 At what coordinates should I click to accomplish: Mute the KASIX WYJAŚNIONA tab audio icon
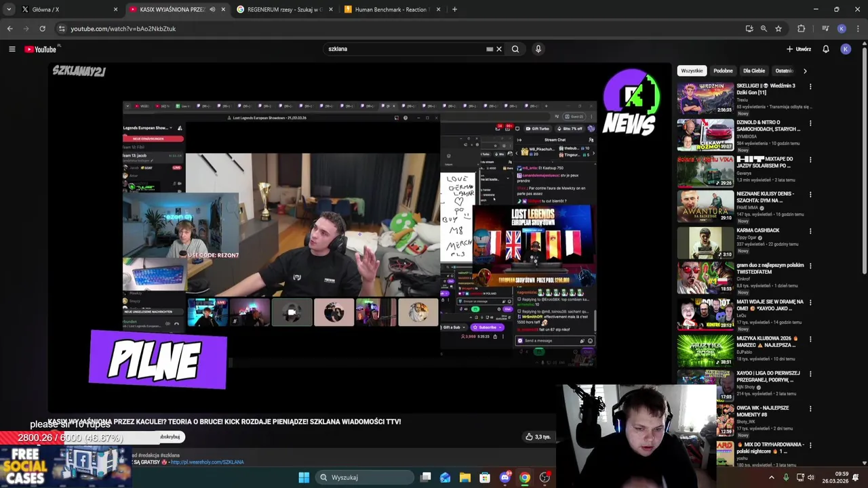click(212, 9)
